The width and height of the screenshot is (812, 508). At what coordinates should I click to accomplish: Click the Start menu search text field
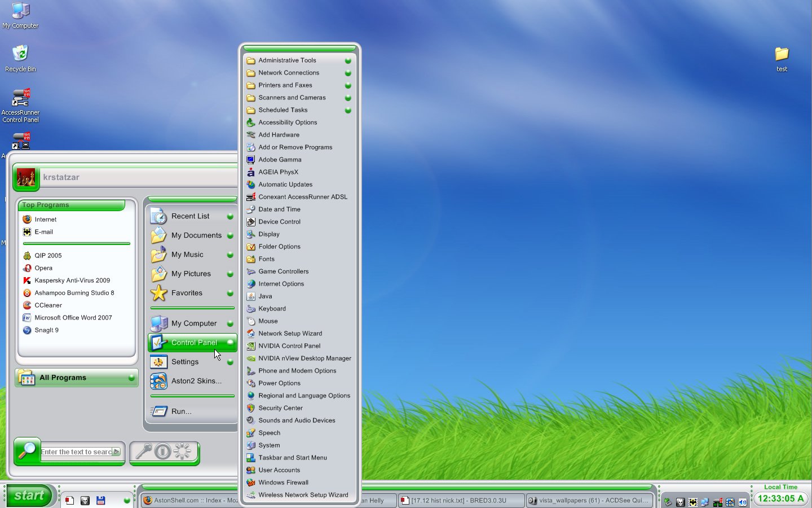pyautogui.click(x=77, y=452)
